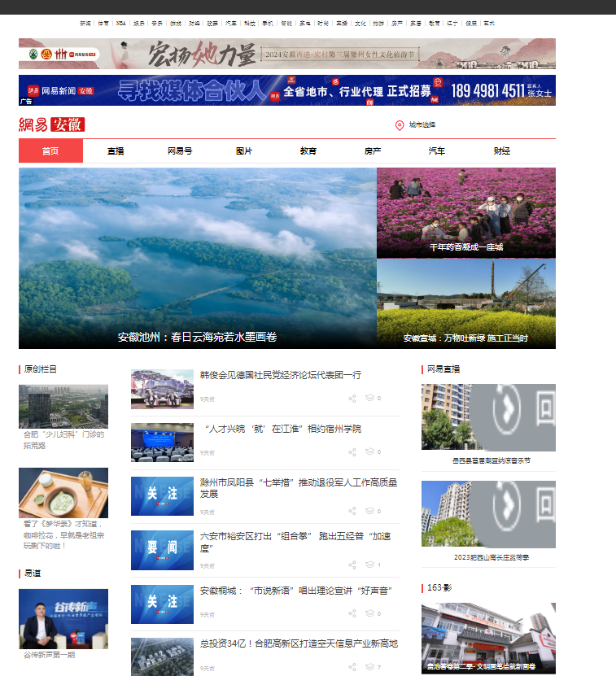Viewport: 616px width, 676px height.
Task: Click thumbnail of 总投资34亿 article
Action: point(162,656)
